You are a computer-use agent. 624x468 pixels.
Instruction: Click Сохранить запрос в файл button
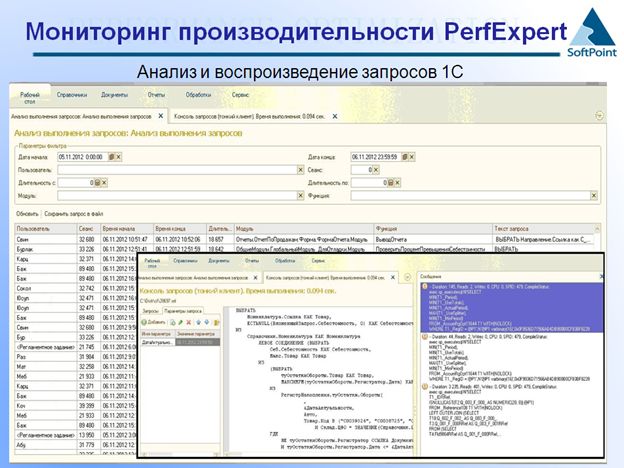tap(74, 214)
